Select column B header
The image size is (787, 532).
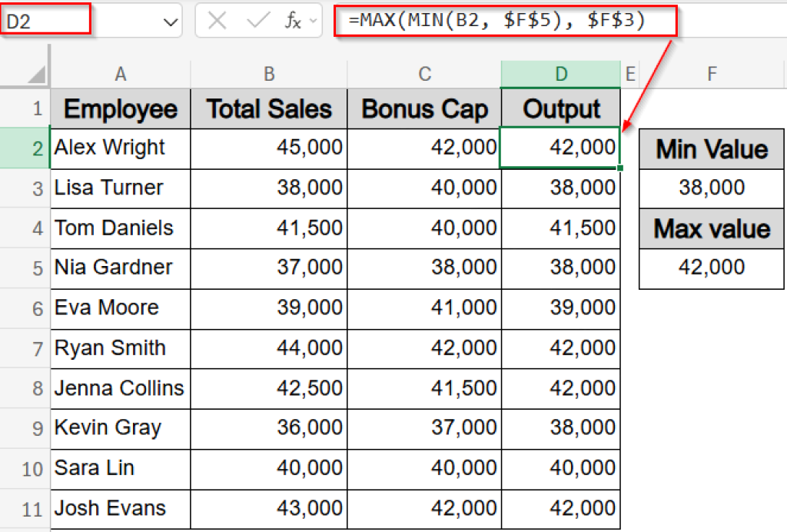click(268, 73)
